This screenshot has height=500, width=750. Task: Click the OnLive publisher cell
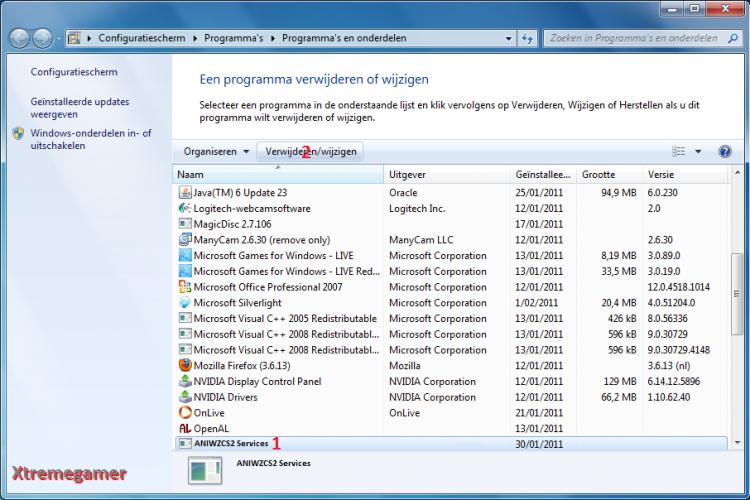tap(404, 412)
